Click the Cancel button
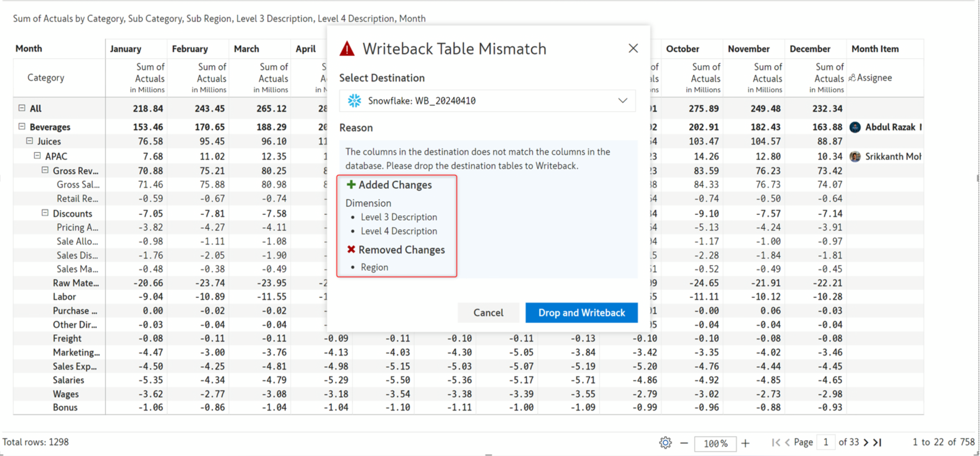 (x=488, y=313)
